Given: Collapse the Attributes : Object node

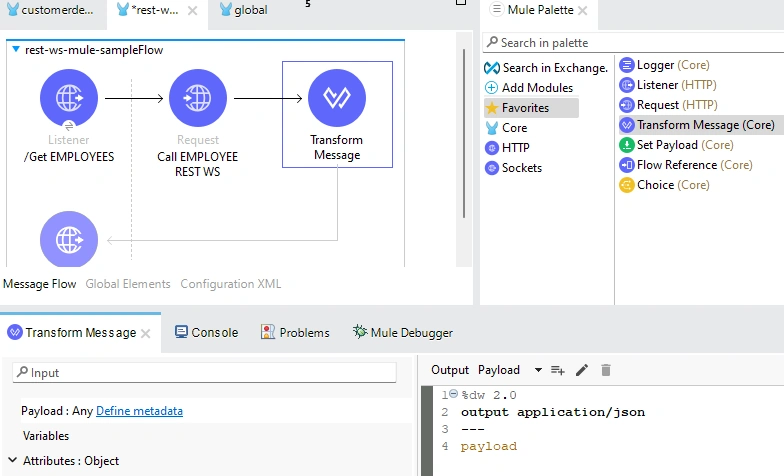Looking at the screenshot, I should tap(12, 460).
